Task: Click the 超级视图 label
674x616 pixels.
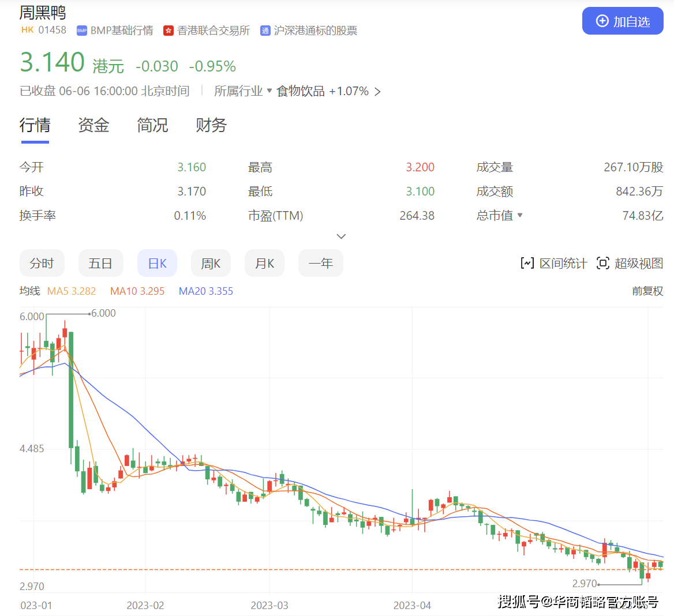Action: 639,264
